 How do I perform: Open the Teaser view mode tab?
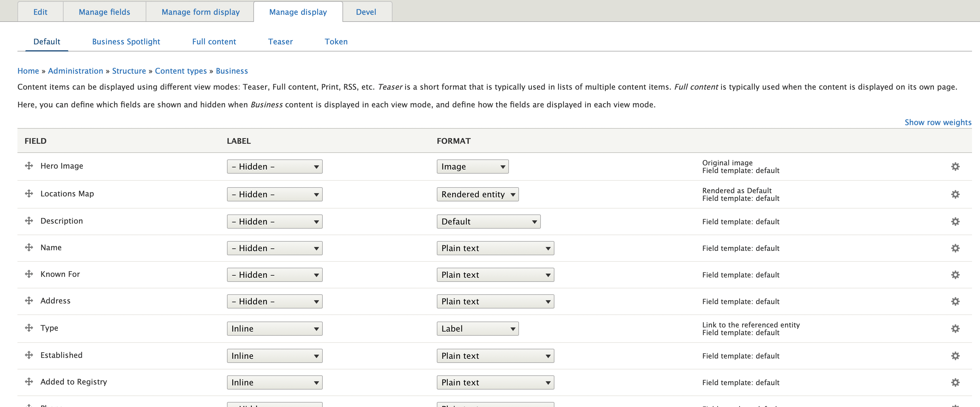pyautogui.click(x=280, y=41)
